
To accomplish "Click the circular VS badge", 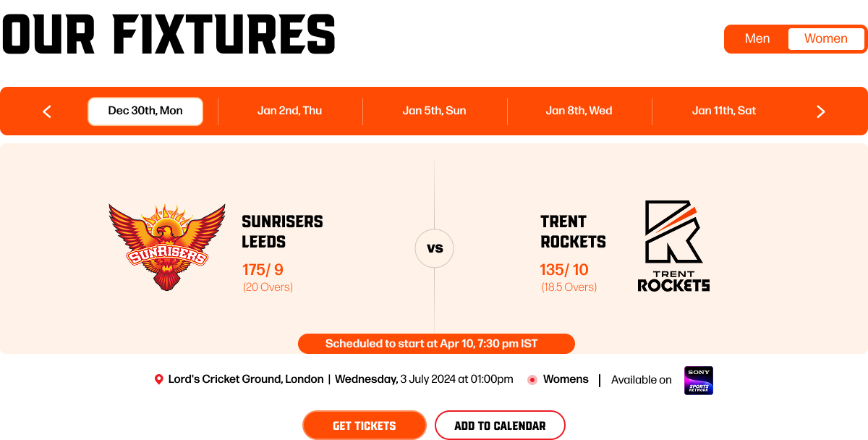I will click(x=435, y=248).
